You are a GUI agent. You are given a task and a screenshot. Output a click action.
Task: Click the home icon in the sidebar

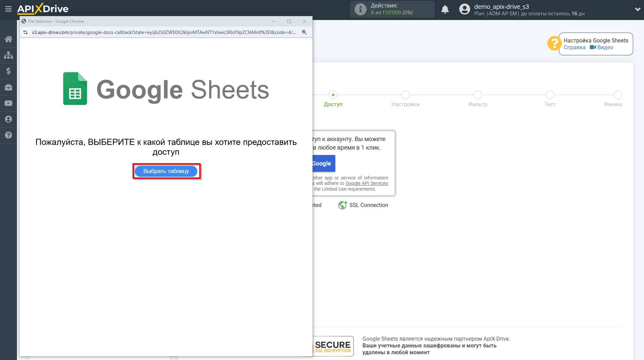(8, 39)
